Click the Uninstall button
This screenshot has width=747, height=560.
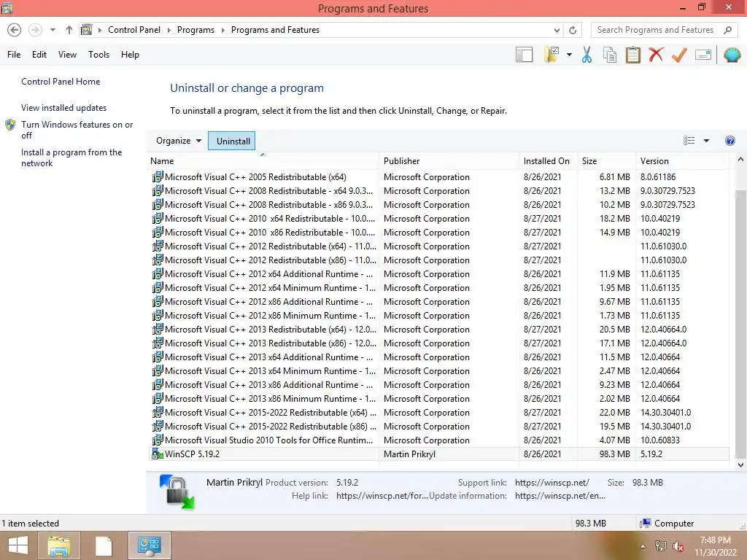[233, 141]
